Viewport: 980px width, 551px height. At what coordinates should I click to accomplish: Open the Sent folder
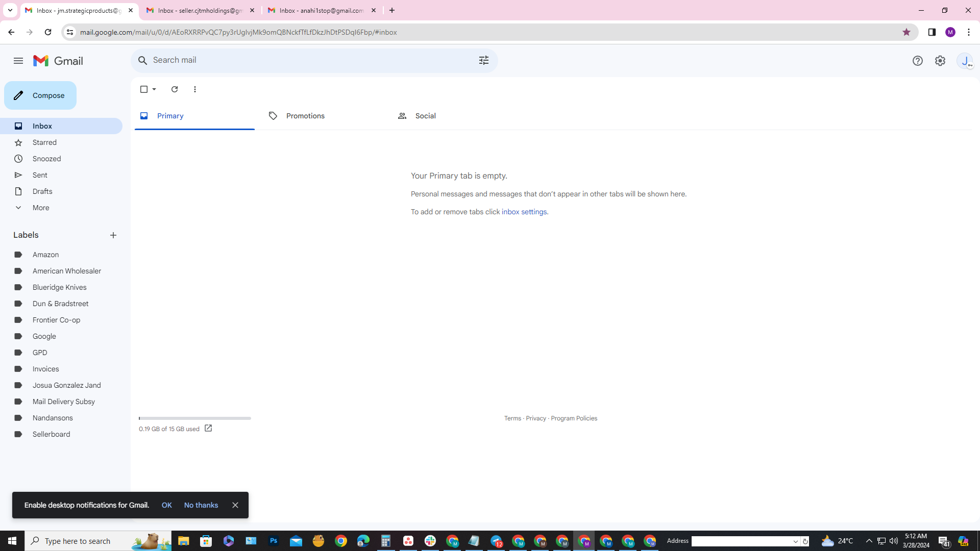61,175
